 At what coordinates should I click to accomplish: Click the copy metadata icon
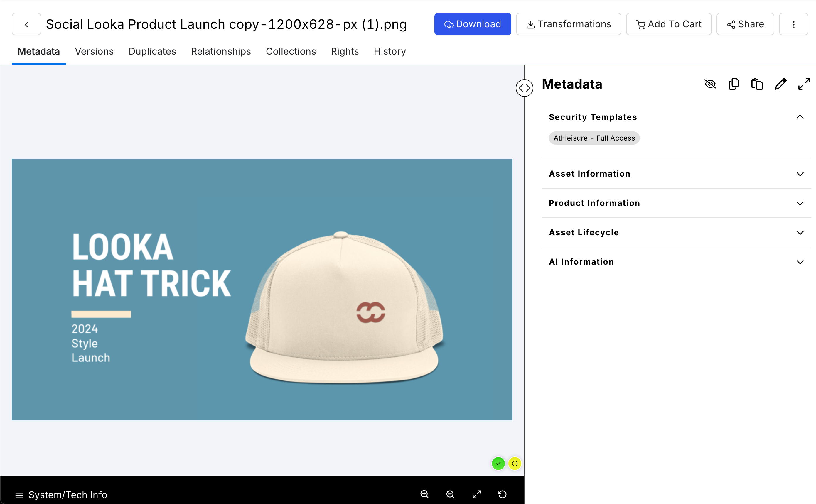click(733, 84)
